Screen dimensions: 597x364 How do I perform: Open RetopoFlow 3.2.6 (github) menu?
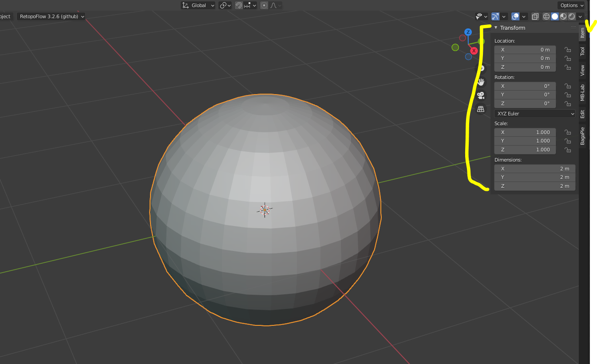pyautogui.click(x=51, y=16)
